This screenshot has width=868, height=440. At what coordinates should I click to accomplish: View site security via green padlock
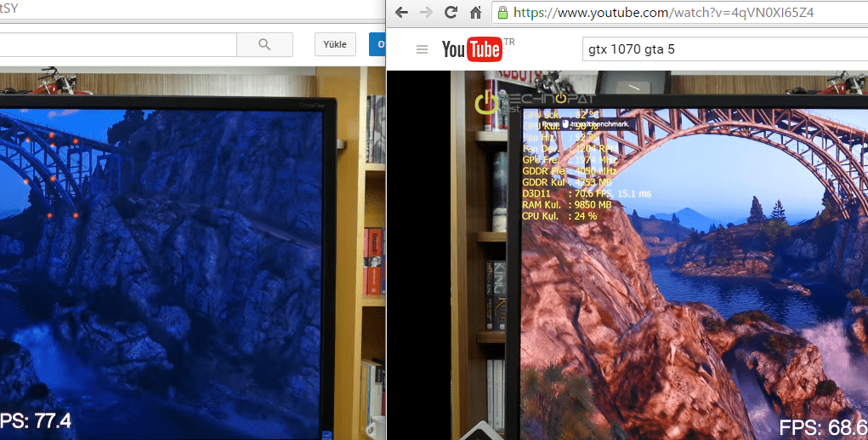pyautogui.click(x=502, y=12)
